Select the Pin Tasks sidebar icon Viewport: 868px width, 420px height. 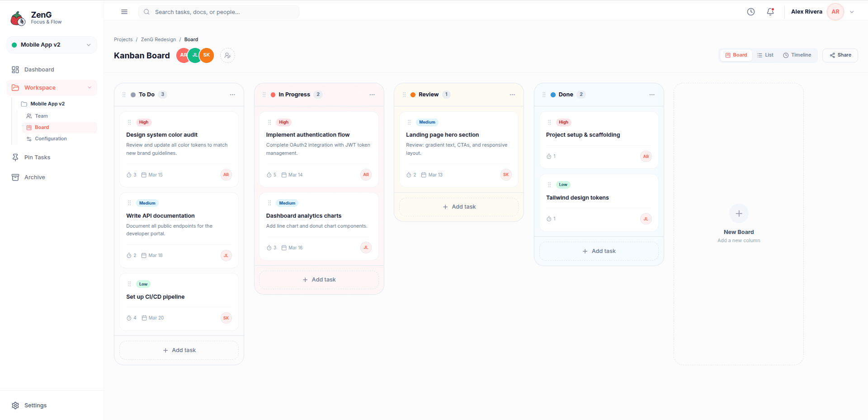coord(15,157)
